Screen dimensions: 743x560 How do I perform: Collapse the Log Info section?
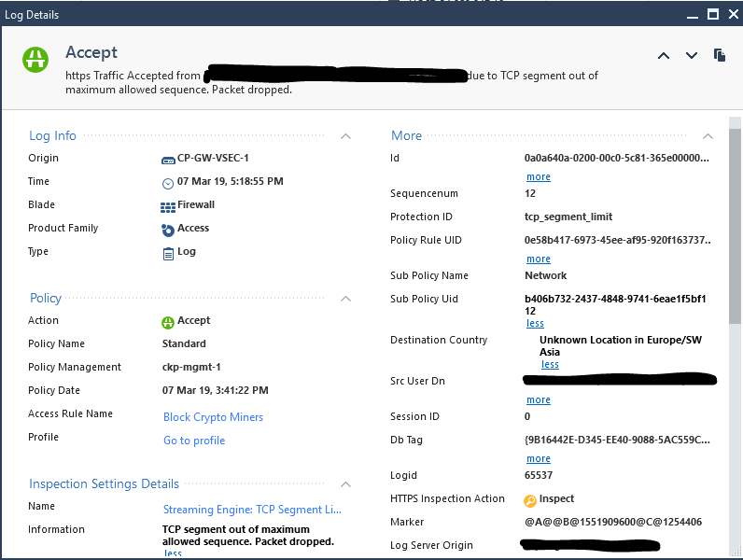[346, 136]
